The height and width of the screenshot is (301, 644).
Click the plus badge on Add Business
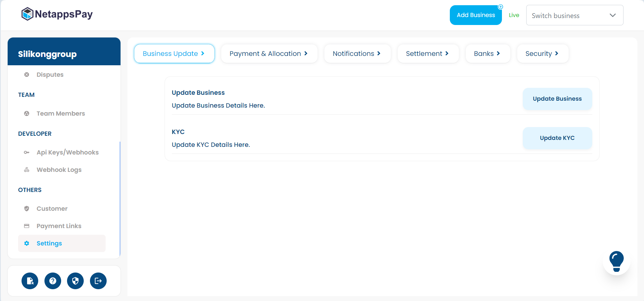(501, 7)
